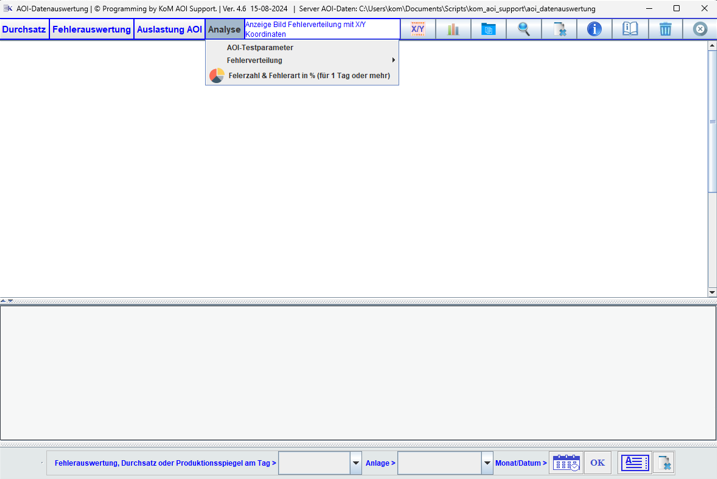Close the AOI-Datenauswertung window
This screenshot has width=717, height=479.
click(x=704, y=8)
